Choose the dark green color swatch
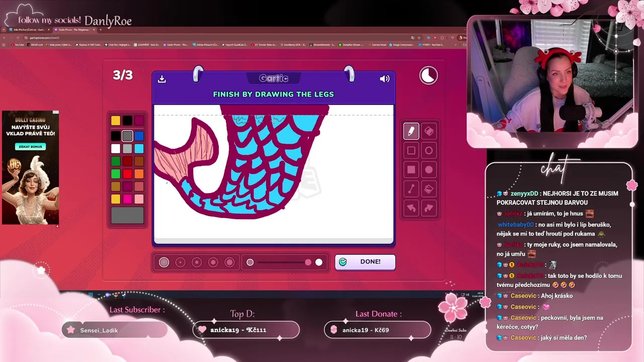644x362 pixels. (116, 161)
